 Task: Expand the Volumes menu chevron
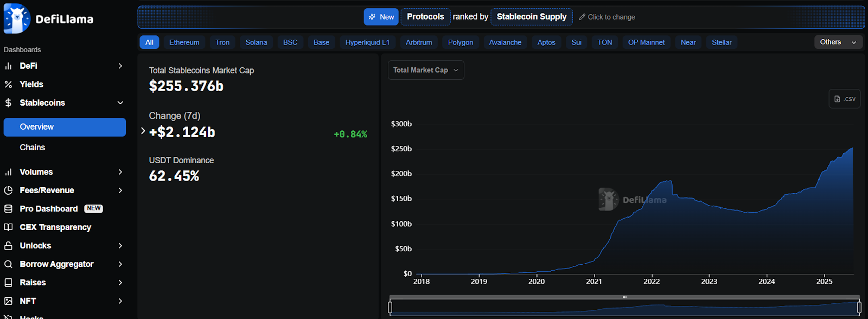pos(120,172)
